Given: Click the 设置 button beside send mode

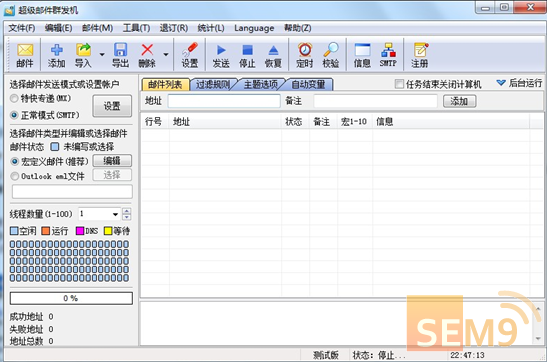Looking at the screenshot, I should click(112, 106).
